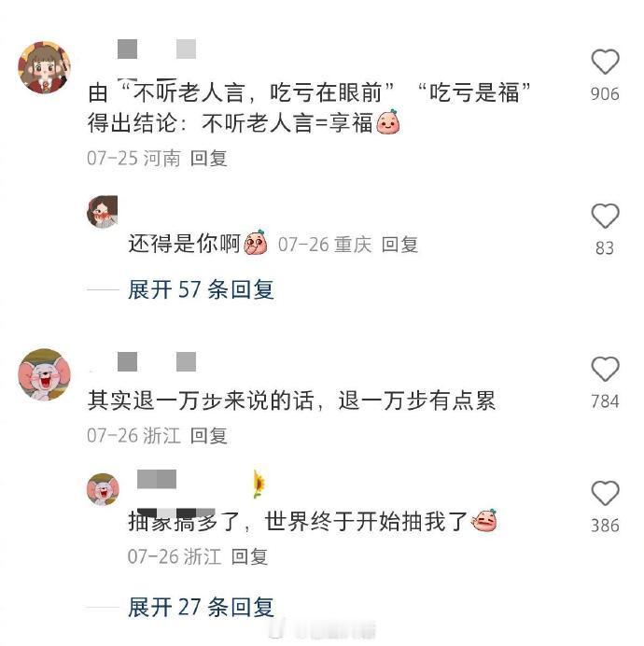Viewport: 644px width, 646px height.
Task: Tap the blurred username of the top commenter
Action: 157,49
